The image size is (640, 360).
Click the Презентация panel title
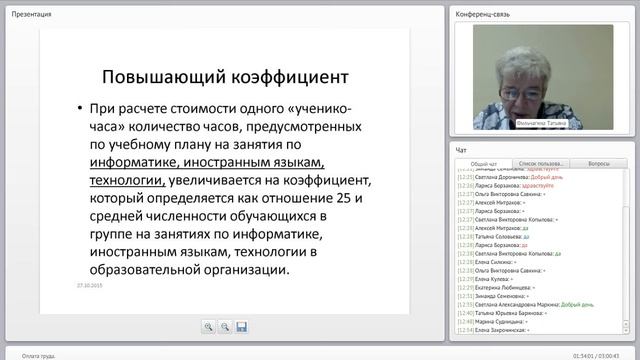(x=31, y=14)
